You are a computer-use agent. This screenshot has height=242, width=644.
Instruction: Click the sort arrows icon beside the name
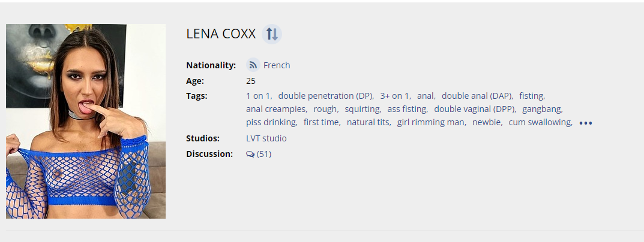tap(272, 34)
